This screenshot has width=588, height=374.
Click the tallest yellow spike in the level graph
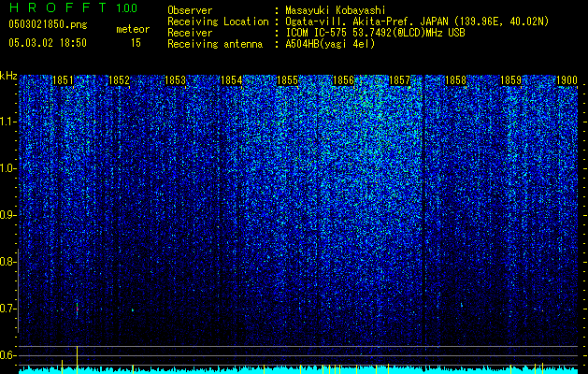[77, 359]
